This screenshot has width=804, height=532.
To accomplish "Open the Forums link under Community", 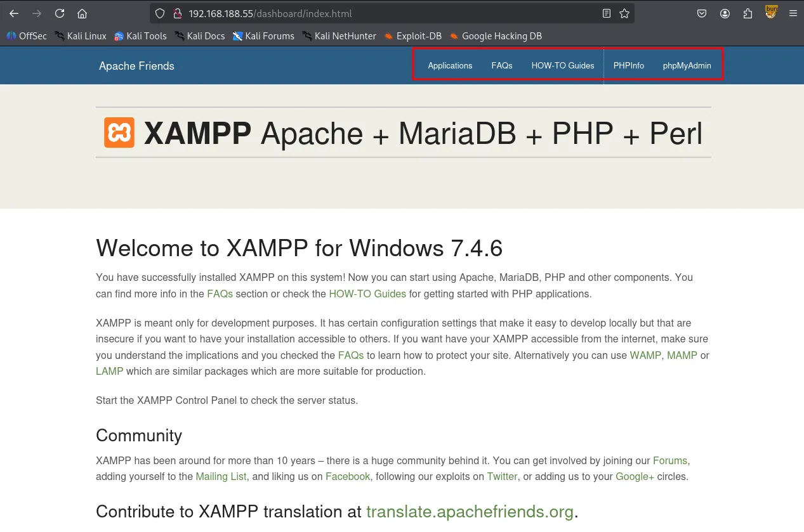I will 669,460.
